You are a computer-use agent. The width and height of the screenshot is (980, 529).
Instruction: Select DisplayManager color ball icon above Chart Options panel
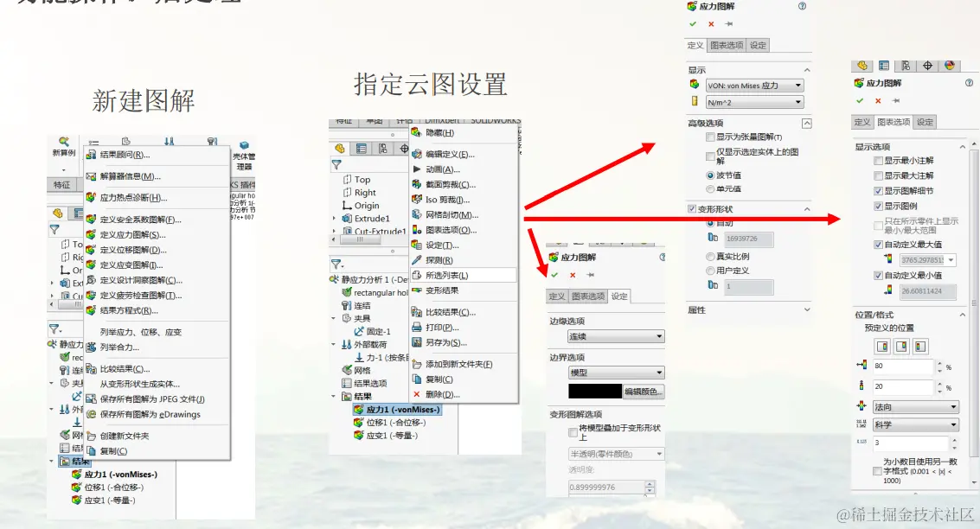tap(950, 66)
